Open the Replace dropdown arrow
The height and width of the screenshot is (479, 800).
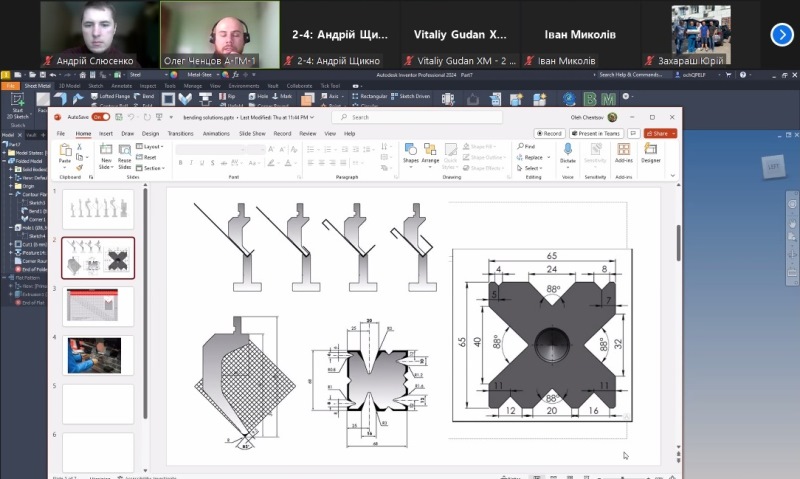[548, 157]
